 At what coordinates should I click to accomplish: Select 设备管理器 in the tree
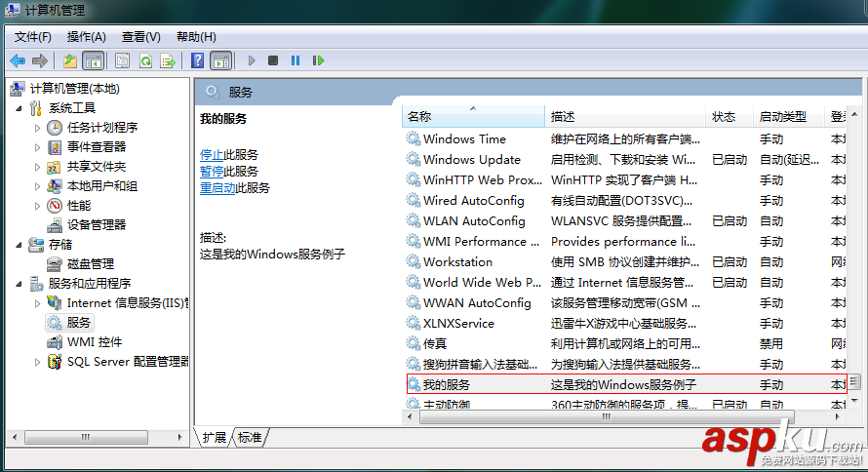[97, 224]
